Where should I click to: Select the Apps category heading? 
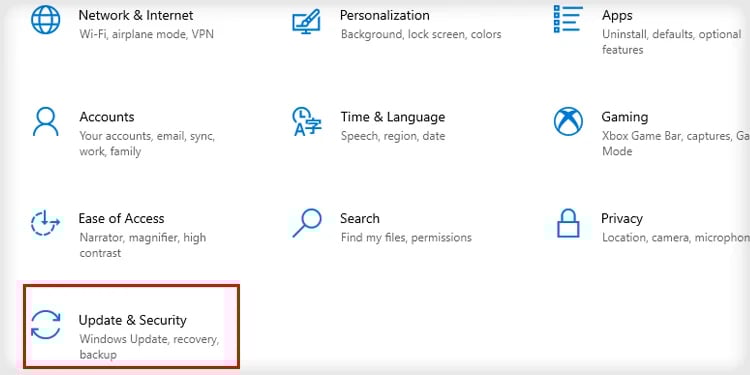point(617,15)
